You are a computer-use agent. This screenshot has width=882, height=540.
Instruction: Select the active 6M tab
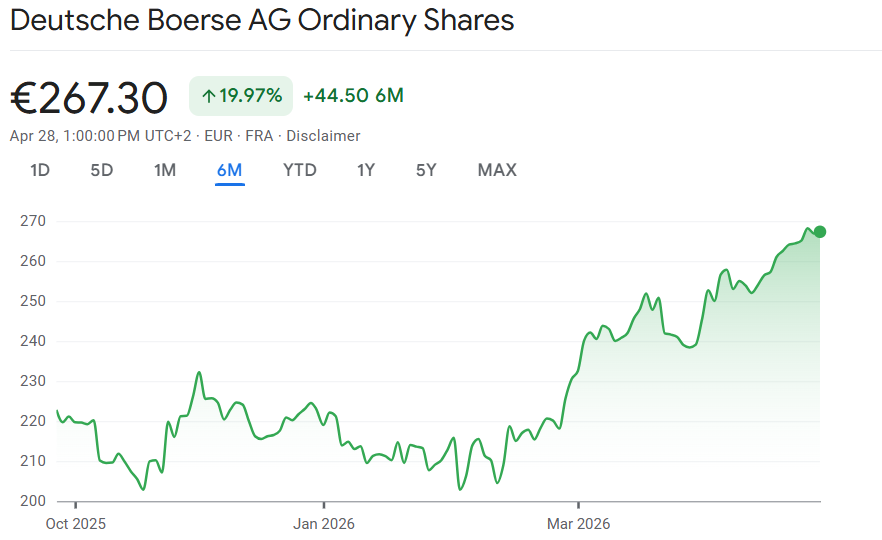(x=230, y=170)
